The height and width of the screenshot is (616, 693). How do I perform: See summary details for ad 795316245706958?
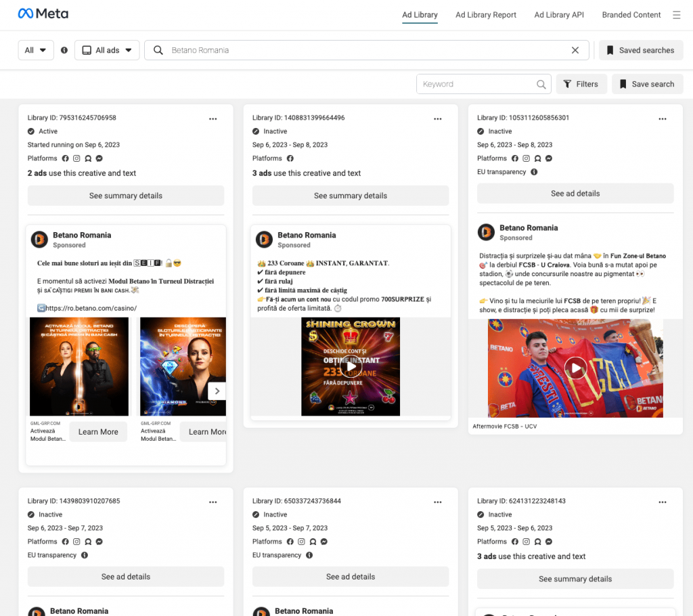click(125, 196)
